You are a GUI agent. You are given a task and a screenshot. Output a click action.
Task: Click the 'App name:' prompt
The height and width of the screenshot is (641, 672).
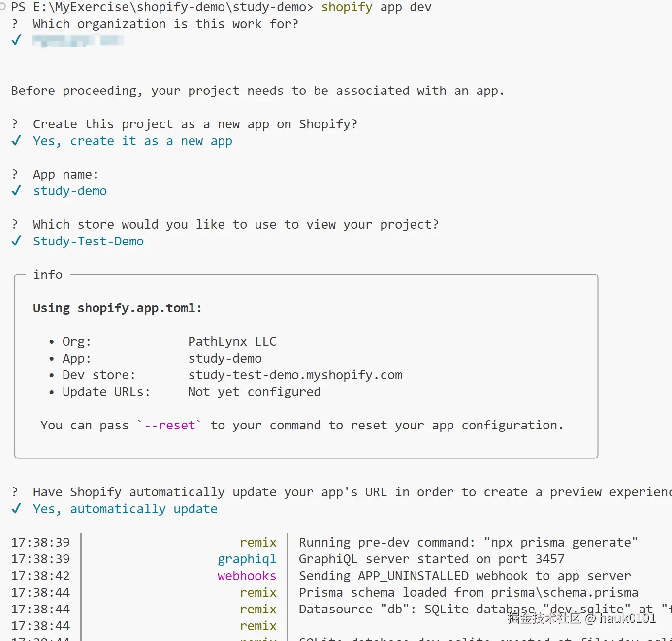tap(65, 175)
